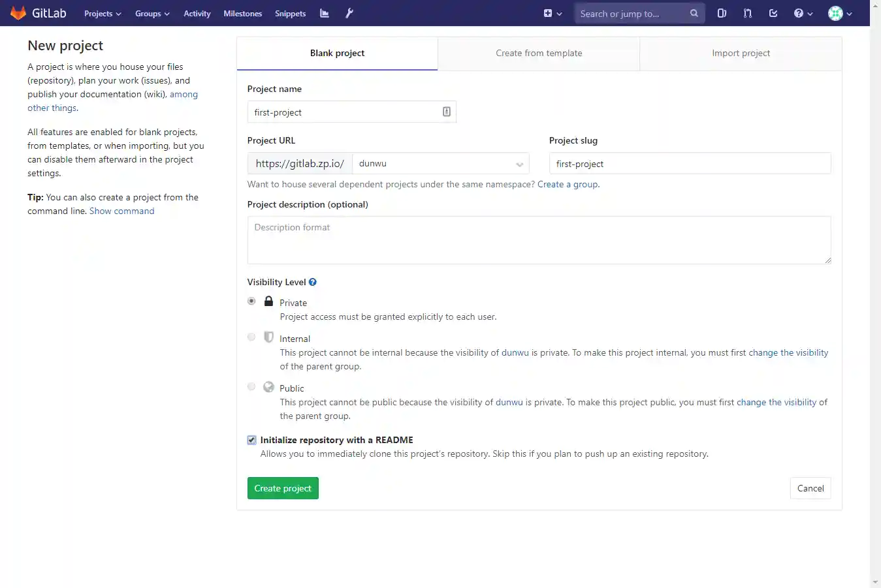Screen dimensions: 881x588
Task: Select the Internal visibility radio button
Action: 251,337
